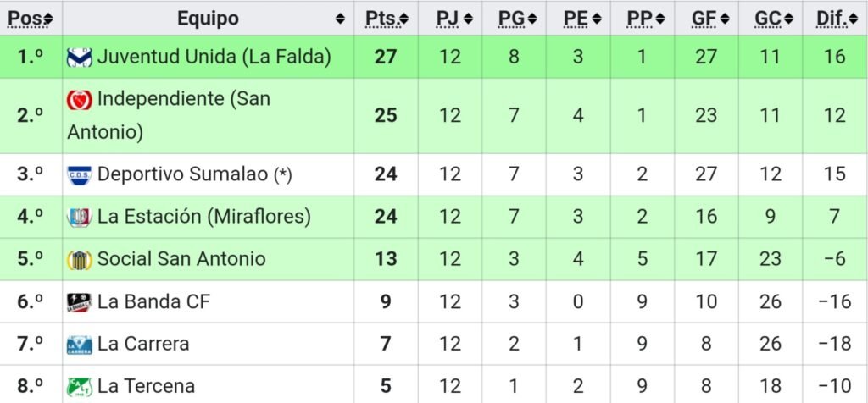The width and height of the screenshot is (868, 403).
Task: Sort by wins using PG header arrows
Action: click(x=532, y=19)
